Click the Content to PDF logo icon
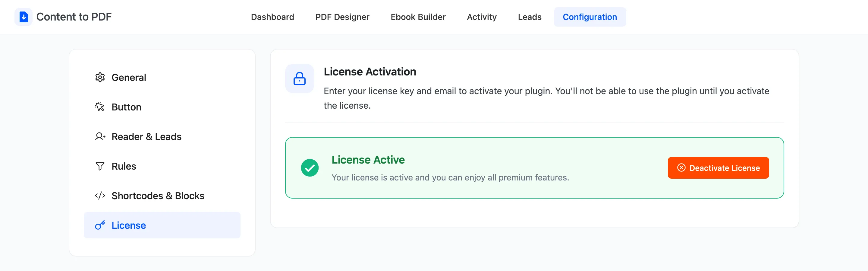 tap(24, 17)
